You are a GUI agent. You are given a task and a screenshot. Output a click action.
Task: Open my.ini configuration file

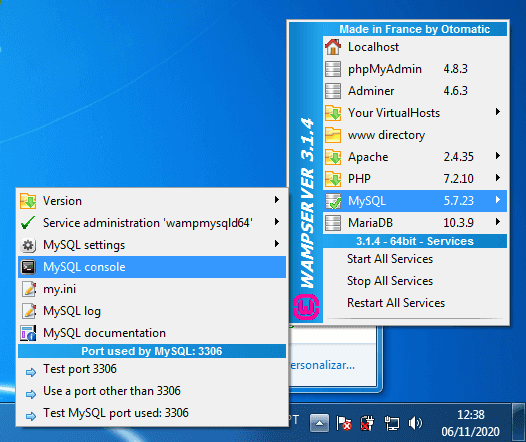point(152,289)
